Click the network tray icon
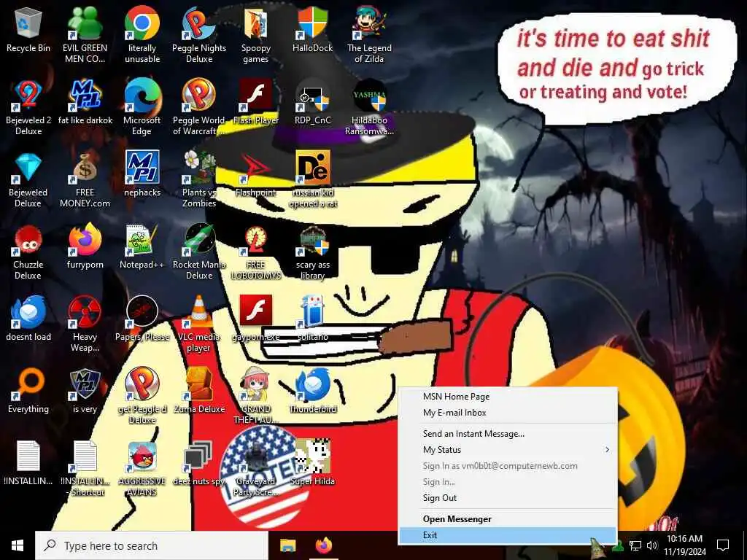This screenshot has height=560, width=747. click(x=635, y=545)
